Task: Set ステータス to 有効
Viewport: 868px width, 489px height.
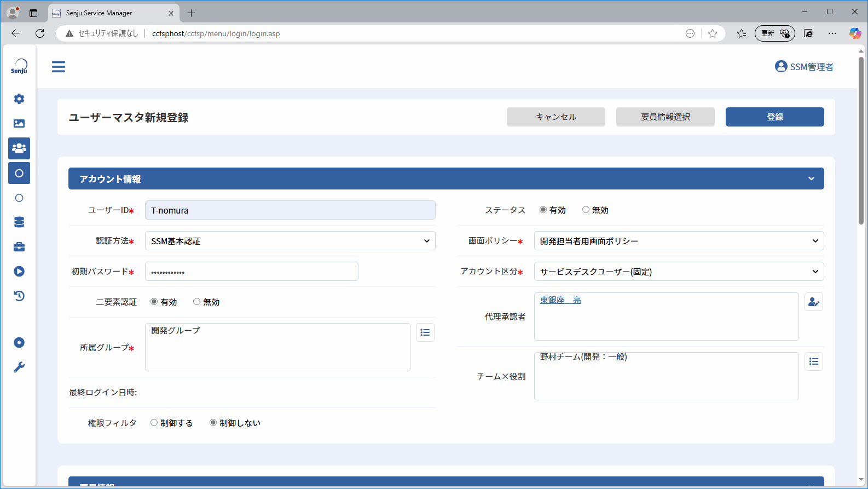Action: [543, 210]
